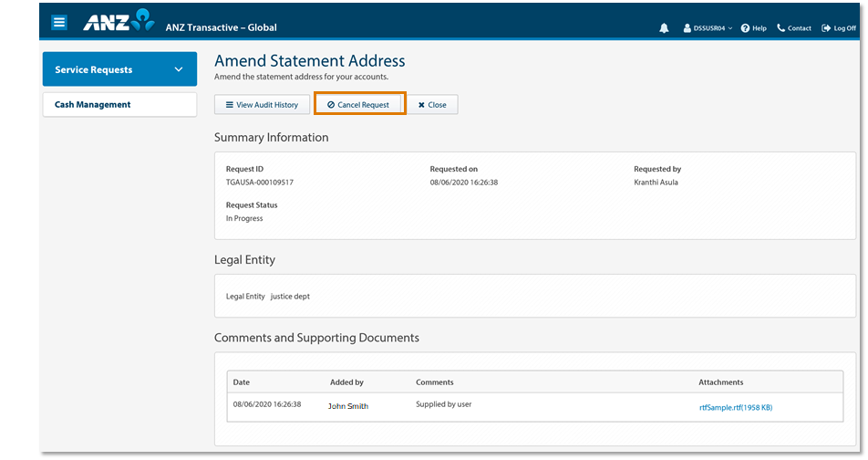
Task: Close the Amend Statement Address page
Action: pyautogui.click(x=432, y=105)
